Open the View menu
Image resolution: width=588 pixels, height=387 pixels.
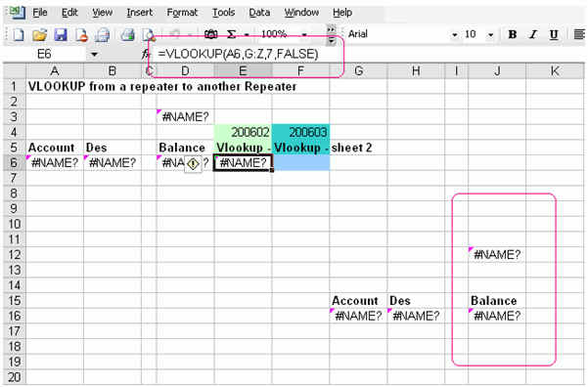coord(103,13)
